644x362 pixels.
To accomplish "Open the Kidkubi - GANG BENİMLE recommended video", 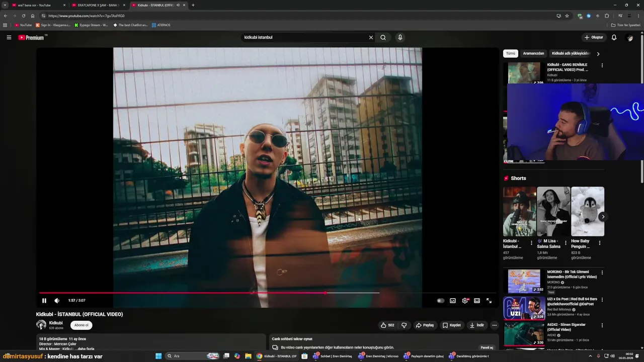I will [x=568, y=67].
